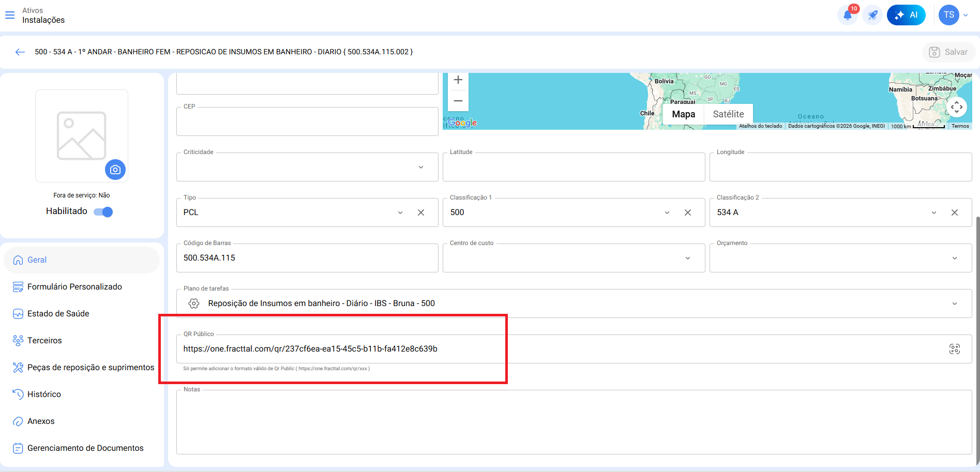Clear the Tipo field value PCL
980x472 pixels.
[x=421, y=212]
